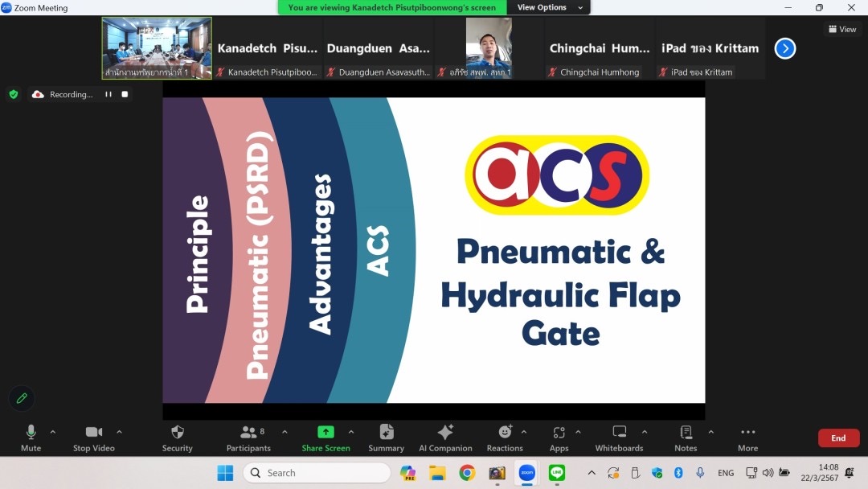
Task: Expand the arrow beside Whiteboards
Action: click(645, 432)
